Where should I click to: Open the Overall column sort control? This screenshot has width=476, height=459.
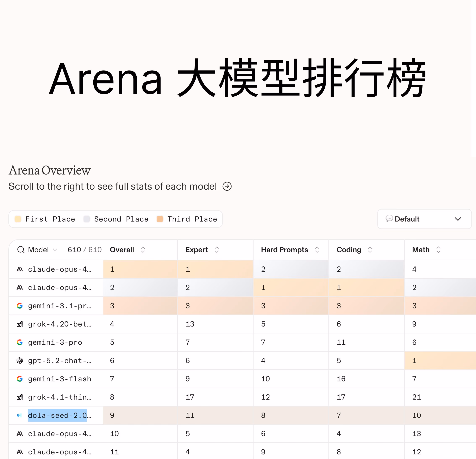click(x=143, y=249)
